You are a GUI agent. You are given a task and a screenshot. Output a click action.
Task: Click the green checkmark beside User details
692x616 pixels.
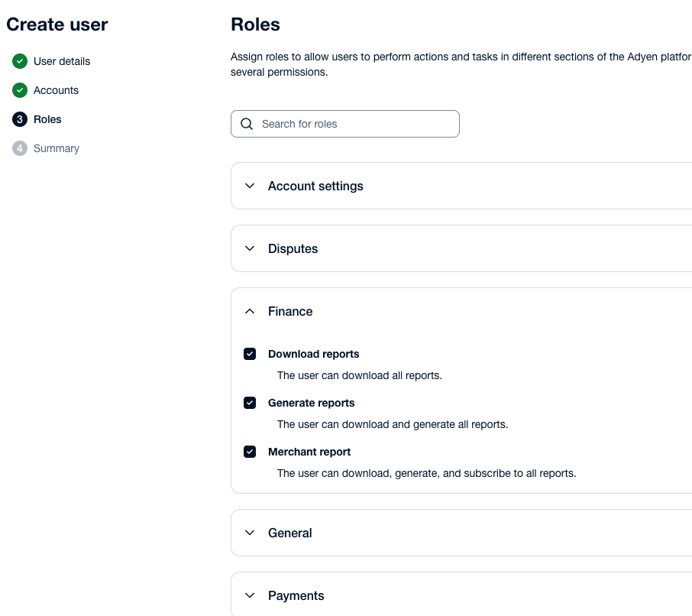(x=20, y=61)
